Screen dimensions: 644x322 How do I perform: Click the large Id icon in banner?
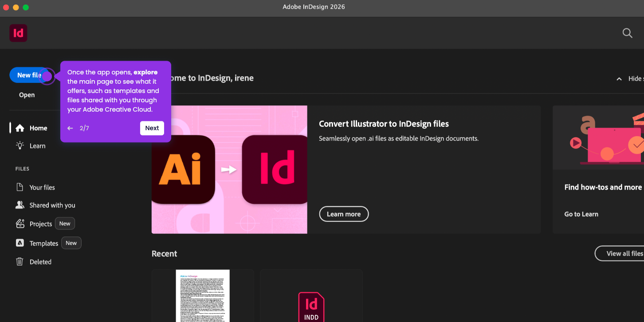pyautogui.click(x=275, y=170)
